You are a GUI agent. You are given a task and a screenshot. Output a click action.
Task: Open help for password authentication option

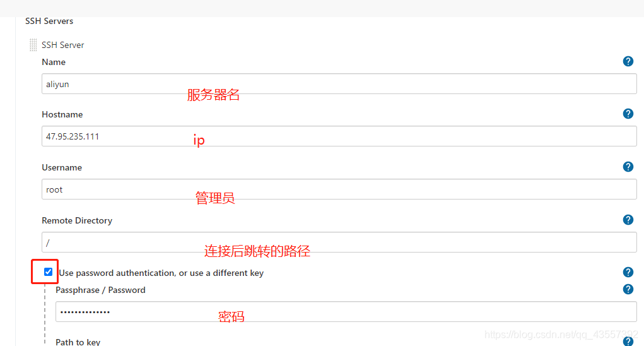coord(628,272)
